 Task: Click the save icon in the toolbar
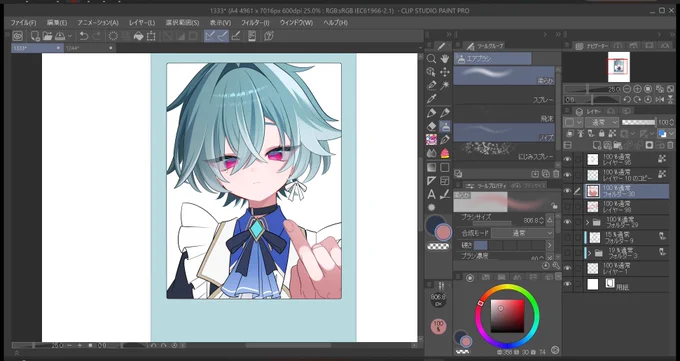[59, 36]
